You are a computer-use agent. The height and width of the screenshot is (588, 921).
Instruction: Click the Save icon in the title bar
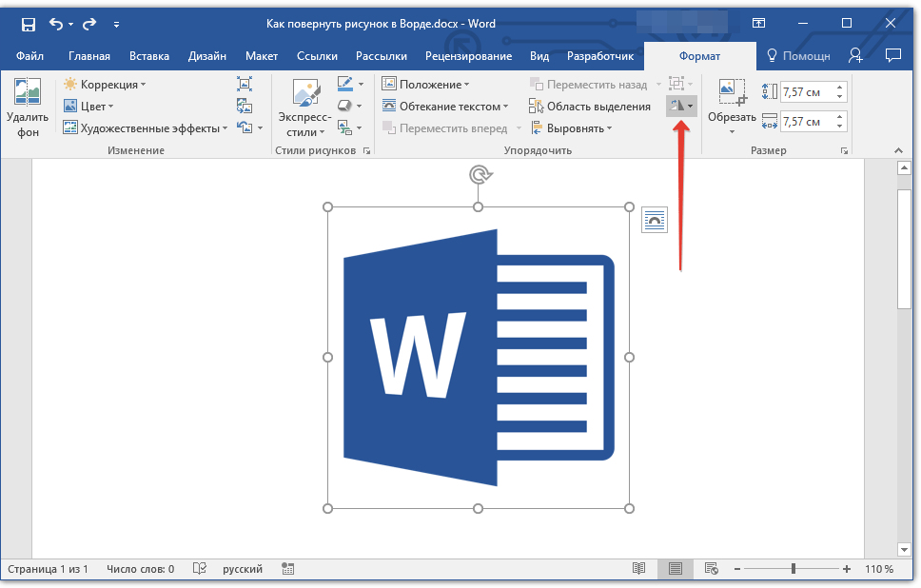pos(28,24)
